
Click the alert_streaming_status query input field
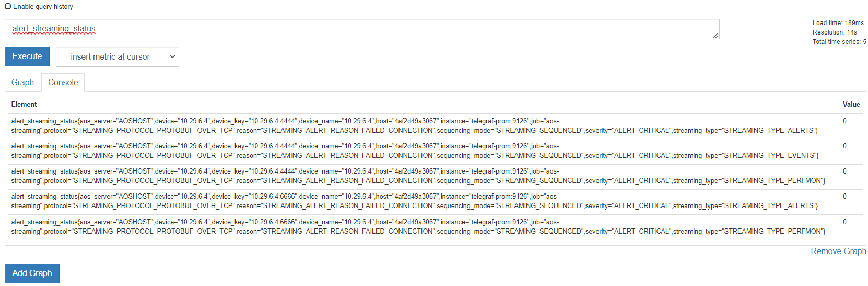tap(360, 29)
